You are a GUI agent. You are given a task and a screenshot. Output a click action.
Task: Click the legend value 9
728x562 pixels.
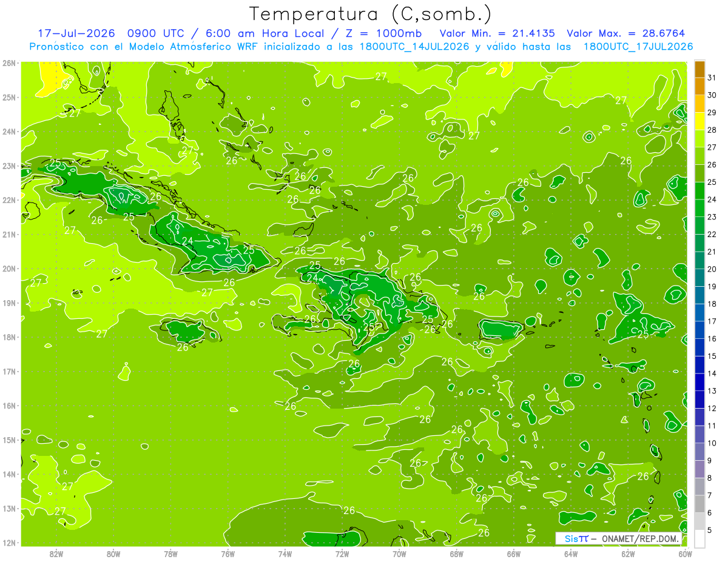coord(709,461)
